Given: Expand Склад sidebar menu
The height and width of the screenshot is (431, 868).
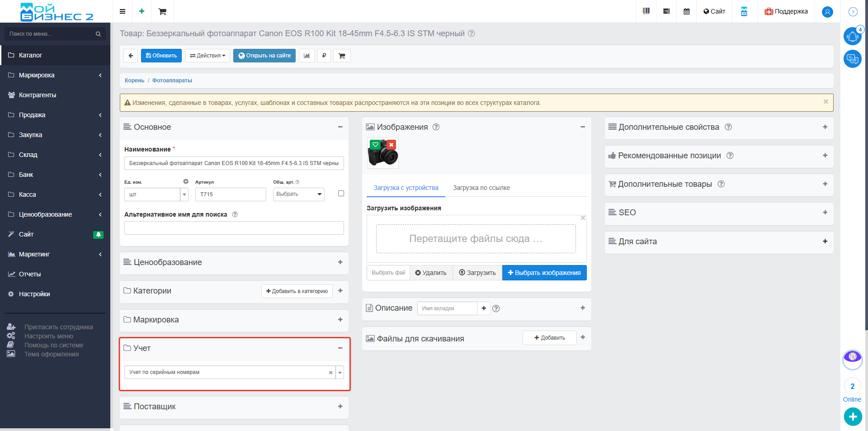Looking at the screenshot, I should 55,155.
